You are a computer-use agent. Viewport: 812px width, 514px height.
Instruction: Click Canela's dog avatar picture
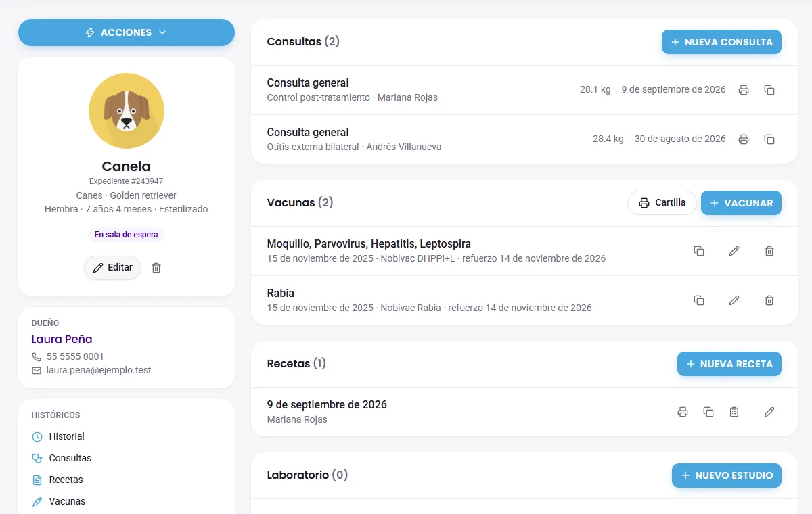pyautogui.click(x=127, y=111)
